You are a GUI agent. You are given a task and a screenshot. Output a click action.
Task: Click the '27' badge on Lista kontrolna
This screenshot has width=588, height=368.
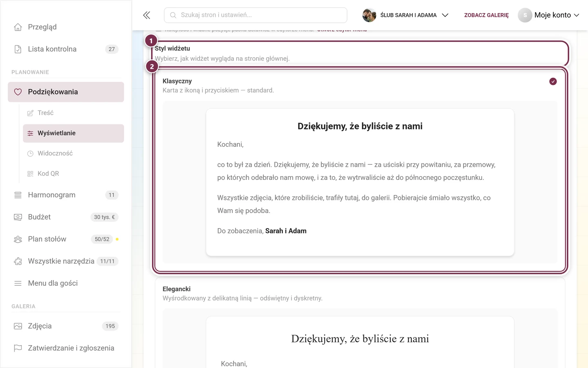click(112, 49)
